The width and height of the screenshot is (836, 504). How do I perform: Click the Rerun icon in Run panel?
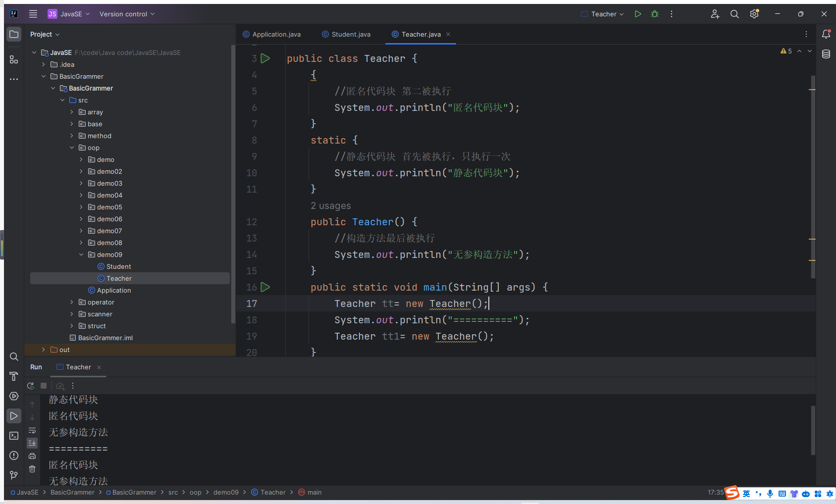pos(31,386)
